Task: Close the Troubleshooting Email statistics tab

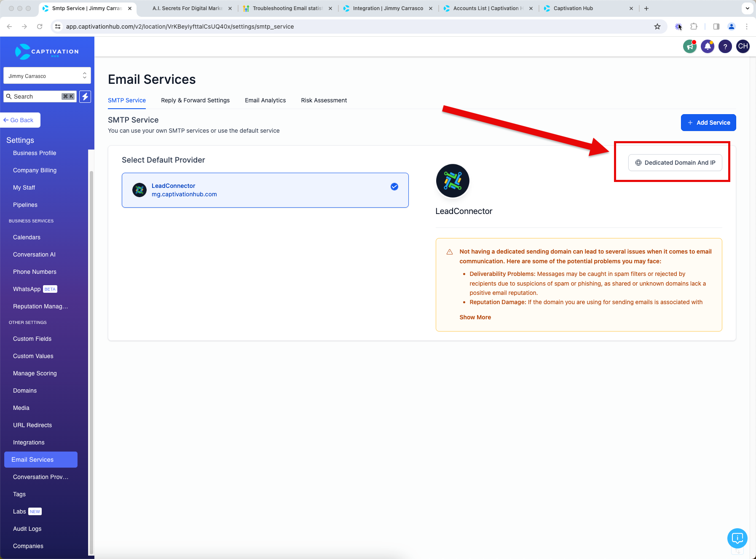Action: pos(330,8)
